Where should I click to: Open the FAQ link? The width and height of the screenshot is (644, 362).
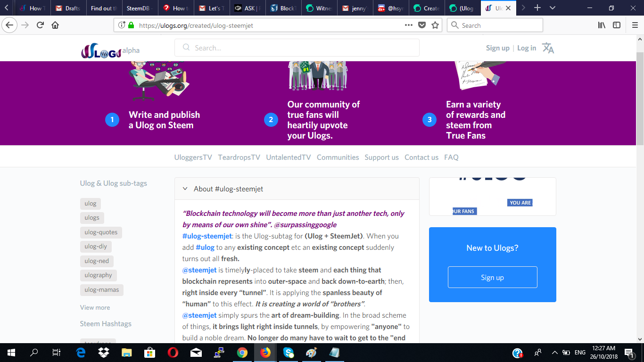coord(451,157)
